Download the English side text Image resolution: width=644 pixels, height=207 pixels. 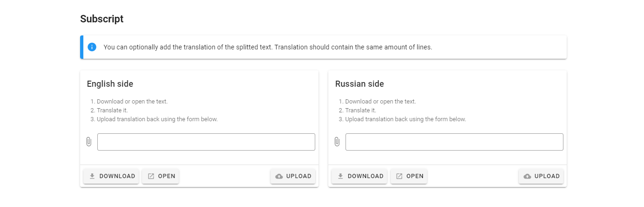(x=111, y=176)
